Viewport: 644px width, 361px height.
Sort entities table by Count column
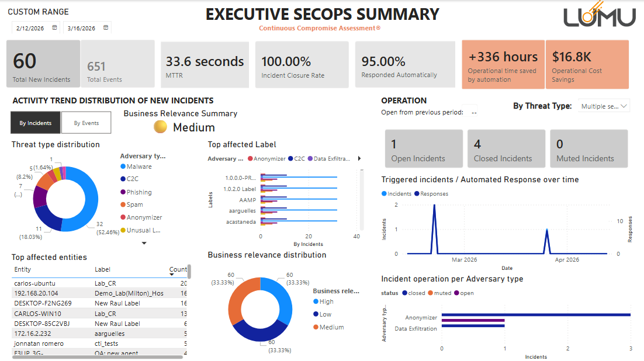coord(178,270)
